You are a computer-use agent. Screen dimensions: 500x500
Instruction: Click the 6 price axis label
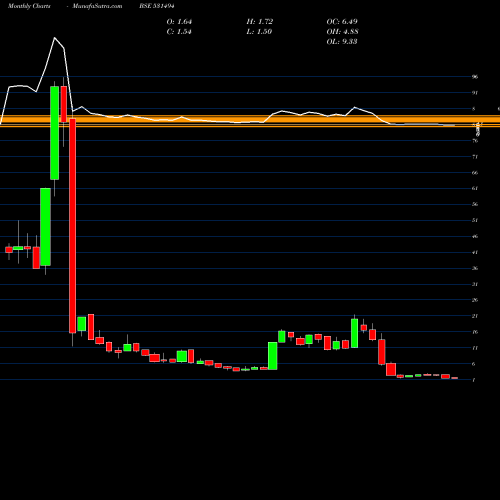(x=474, y=364)
